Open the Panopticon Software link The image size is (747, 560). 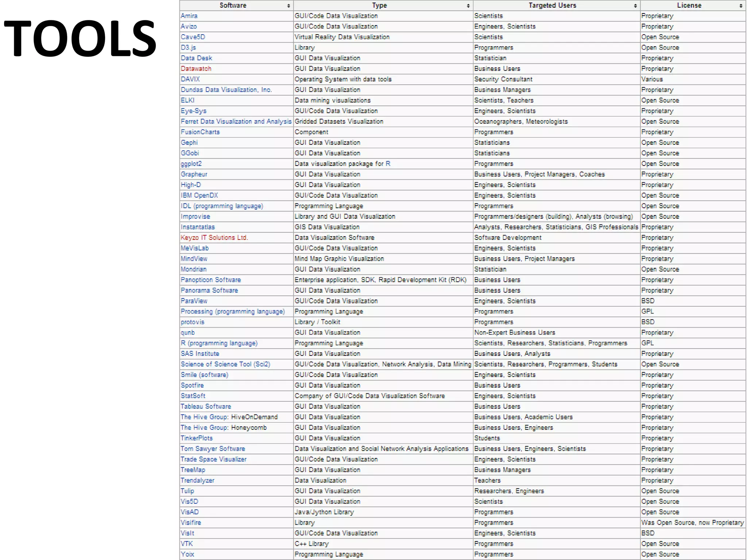(211, 280)
